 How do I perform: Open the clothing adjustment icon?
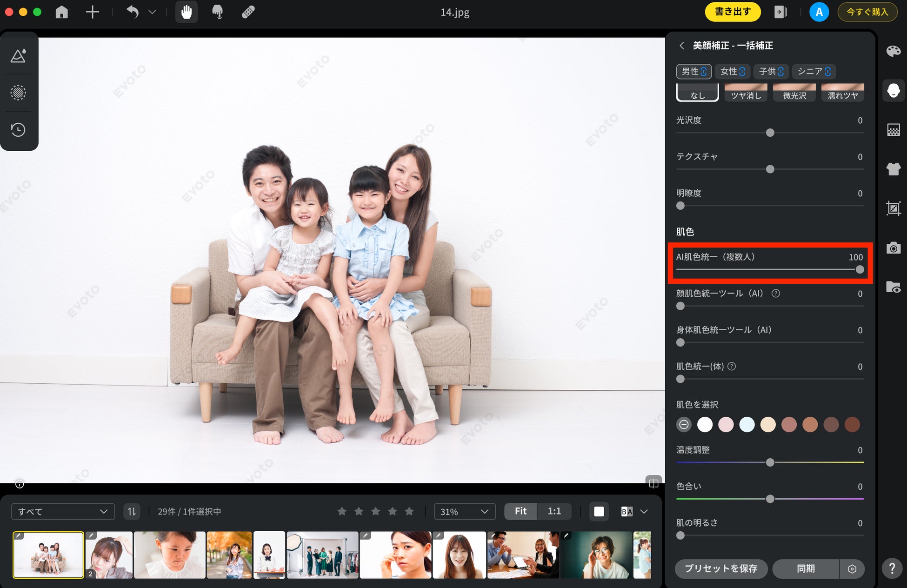893,169
